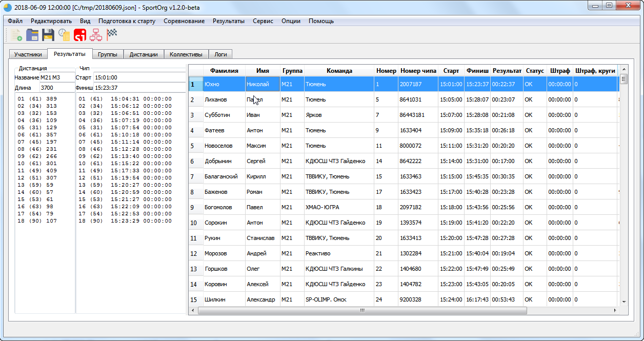
Task: Sort by the Результат column header
Action: coord(507,71)
